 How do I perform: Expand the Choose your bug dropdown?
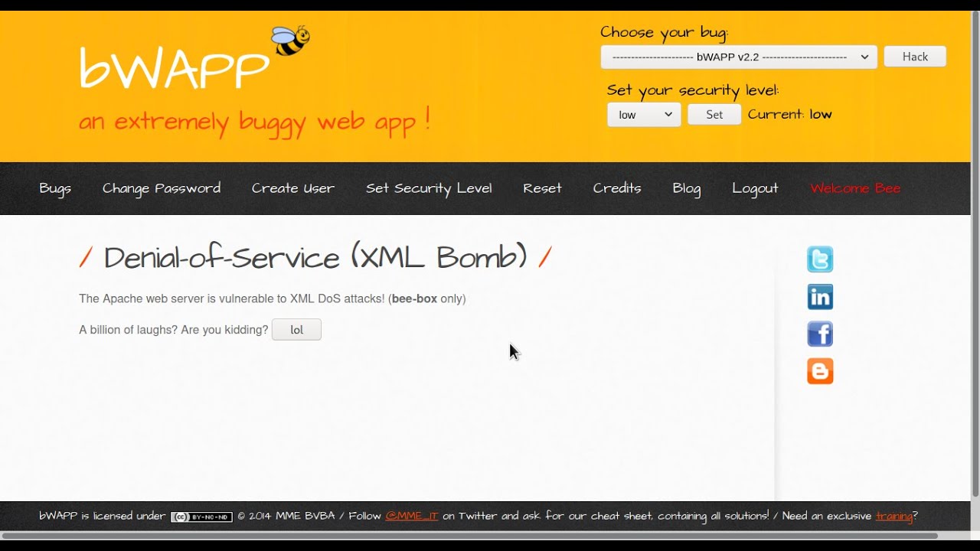pyautogui.click(x=739, y=57)
